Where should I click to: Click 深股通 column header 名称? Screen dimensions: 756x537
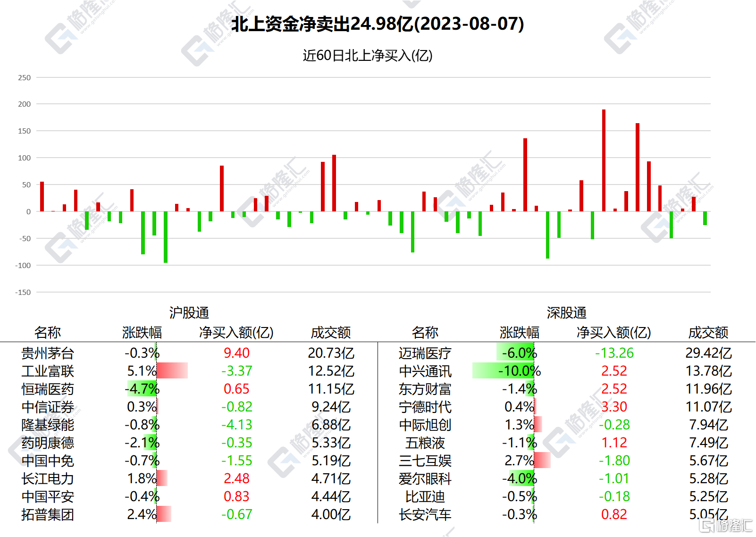[425, 332]
